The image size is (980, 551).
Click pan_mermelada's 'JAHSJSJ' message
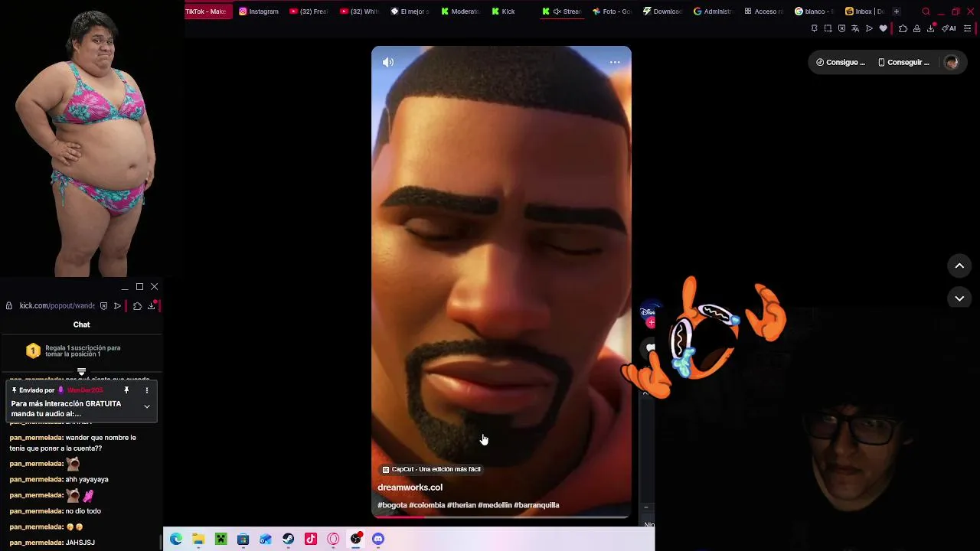(x=52, y=543)
